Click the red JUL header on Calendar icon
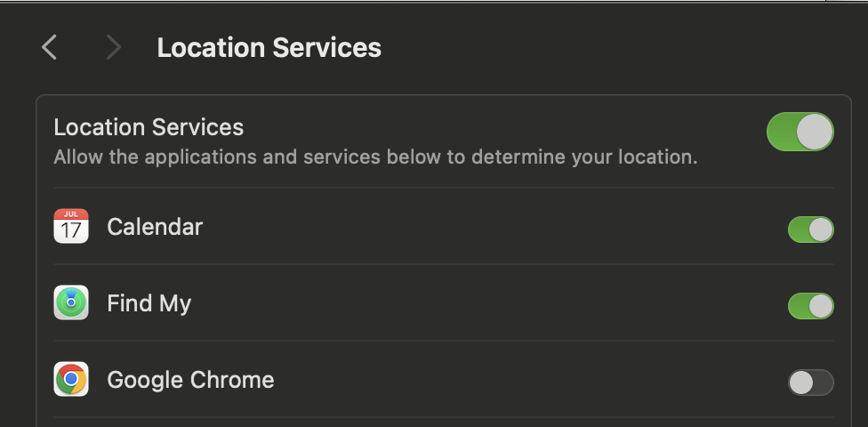 (71, 214)
